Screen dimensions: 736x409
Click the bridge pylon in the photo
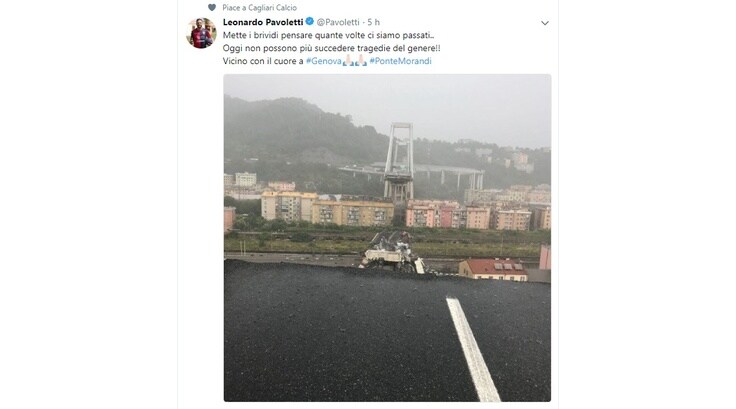point(399,161)
